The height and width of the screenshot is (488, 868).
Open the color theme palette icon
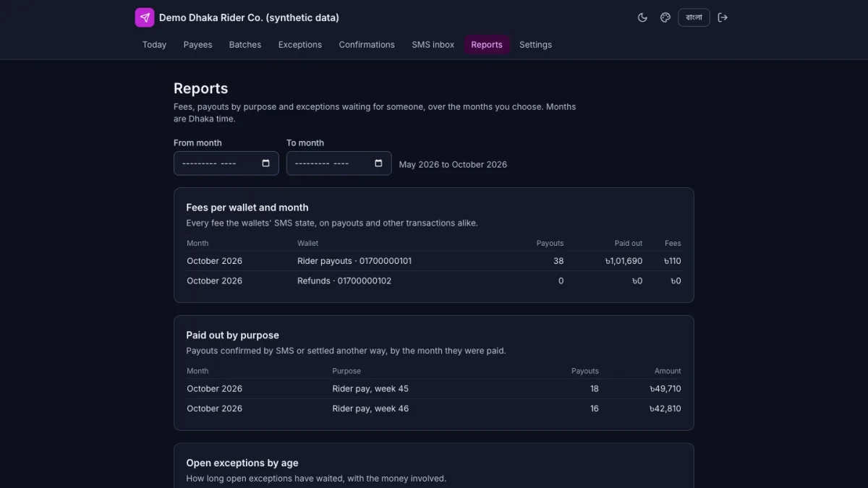pyautogui.click(x=665, y=17)
